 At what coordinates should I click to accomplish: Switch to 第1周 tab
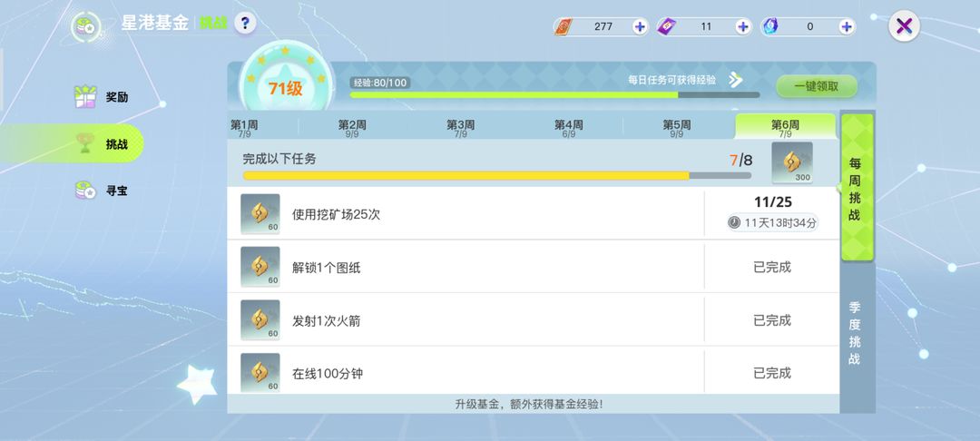pos(244,127)
